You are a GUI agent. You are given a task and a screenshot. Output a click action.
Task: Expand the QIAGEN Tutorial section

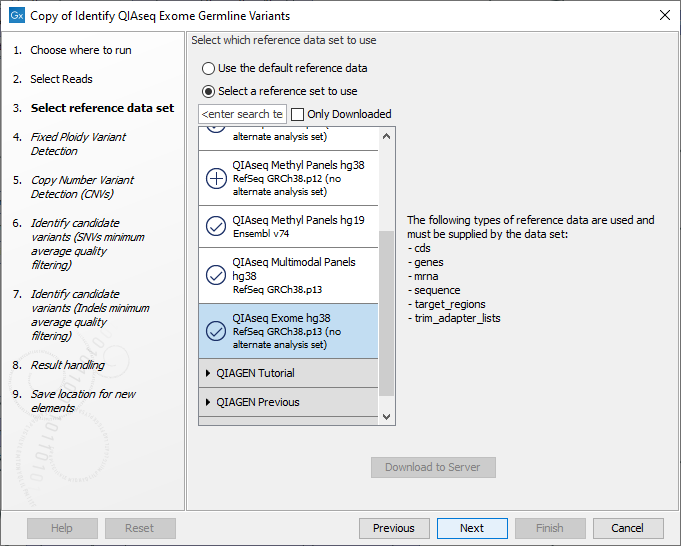coord(255,373)
